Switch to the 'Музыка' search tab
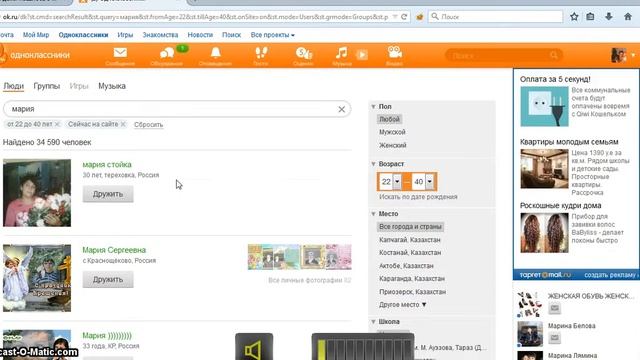 tap(112, 86)
